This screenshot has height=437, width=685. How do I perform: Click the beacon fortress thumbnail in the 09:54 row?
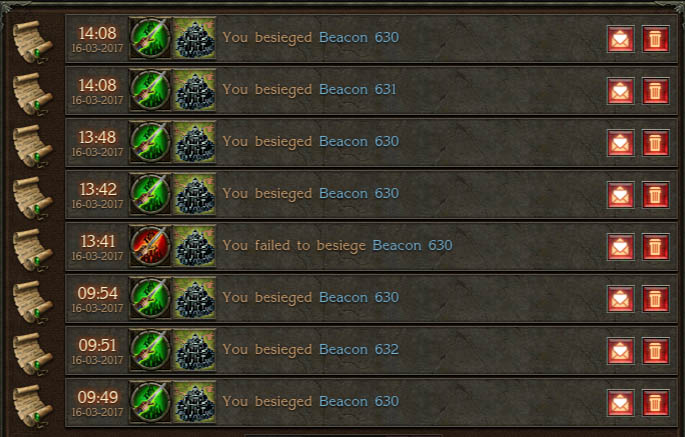[x=195, y=298]
